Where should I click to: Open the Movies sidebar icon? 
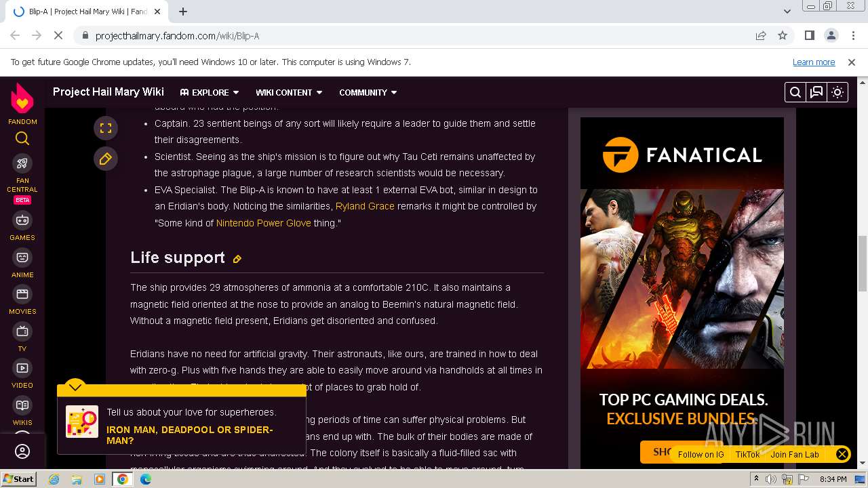click(x=22, y=294)
